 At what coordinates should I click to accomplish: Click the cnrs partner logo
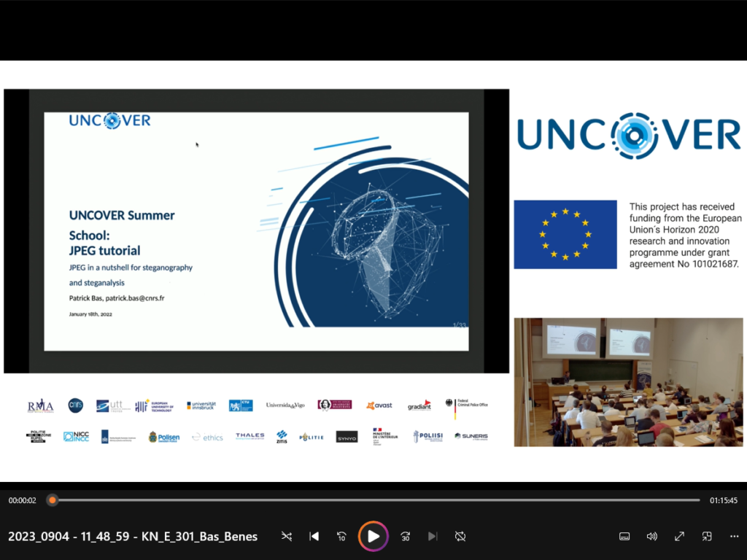(75, 405)
